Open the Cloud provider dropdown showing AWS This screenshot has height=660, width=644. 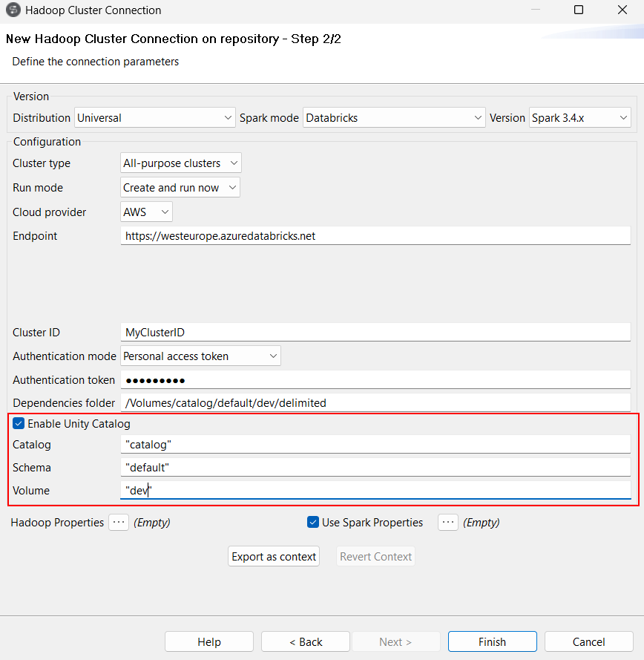point(146,212)
